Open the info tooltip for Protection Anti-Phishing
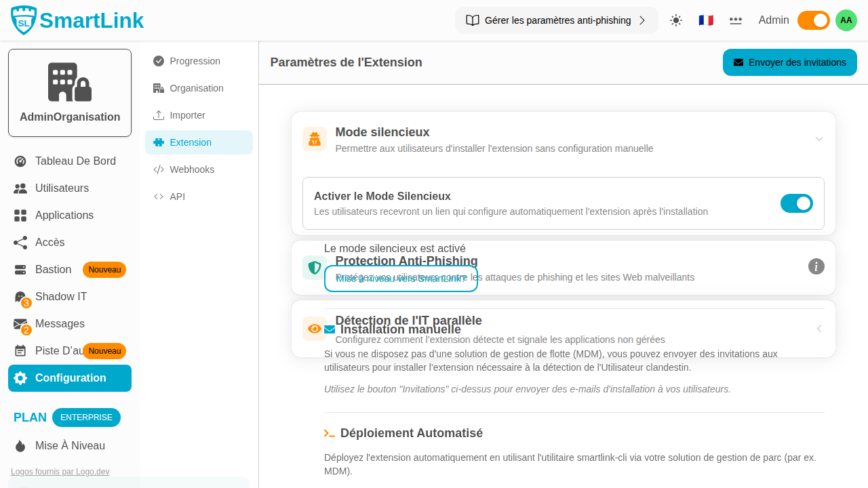This screenshot has width=868, height=488. pyautogui.click(x=816, y=266)
